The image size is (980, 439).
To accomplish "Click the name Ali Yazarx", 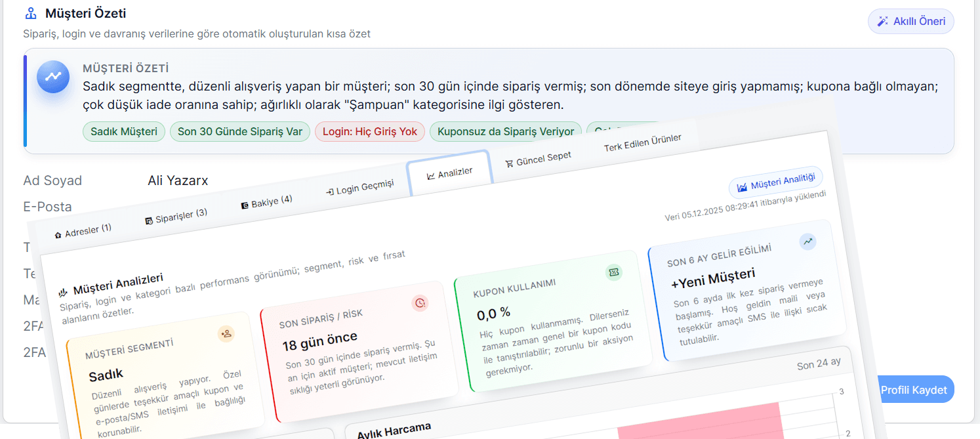I will point(178,180).
